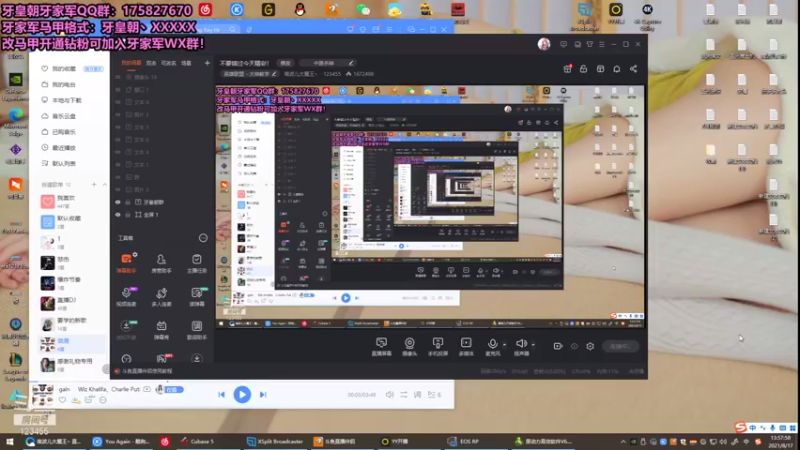Add a new scene with plus button

(207, 63)
